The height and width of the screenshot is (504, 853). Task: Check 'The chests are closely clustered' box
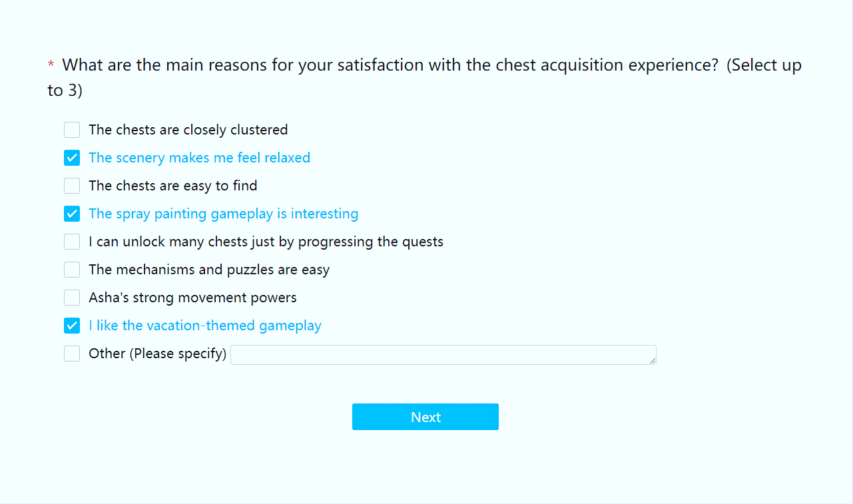pos(72,130)
